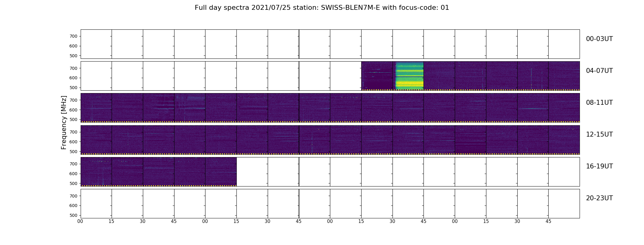The width and height of the screenshot is (644, 245).
Task: Click the 700 tick label of the 12-15UT row
Action: point(74,132)
